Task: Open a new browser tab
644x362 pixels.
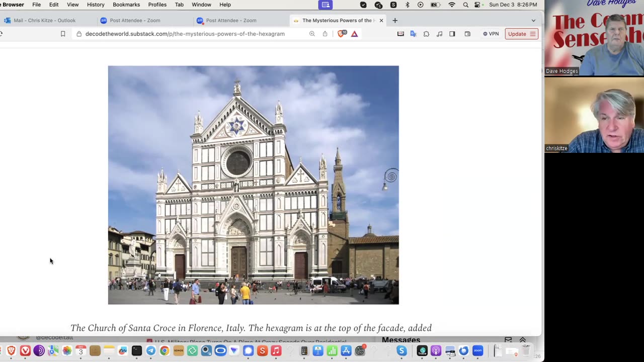Action: [395, 21]
